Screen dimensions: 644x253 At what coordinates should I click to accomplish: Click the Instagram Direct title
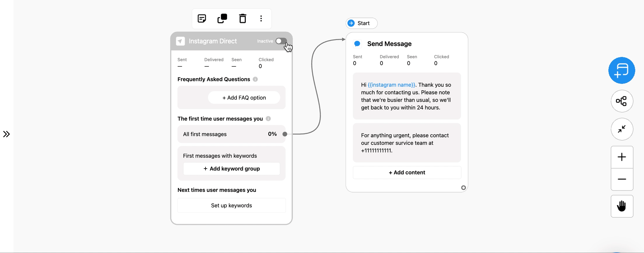pos(213,41)
